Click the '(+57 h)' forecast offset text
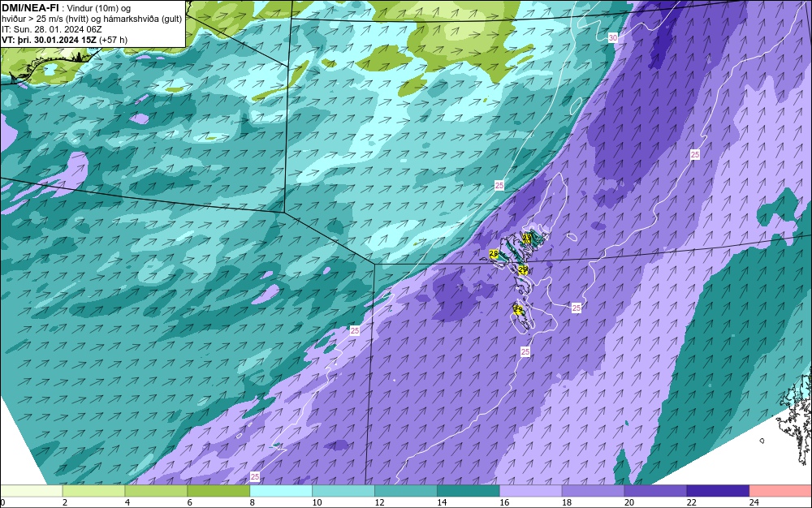The width and height of the screenshot is (812, 508). [x=114, y=39]
